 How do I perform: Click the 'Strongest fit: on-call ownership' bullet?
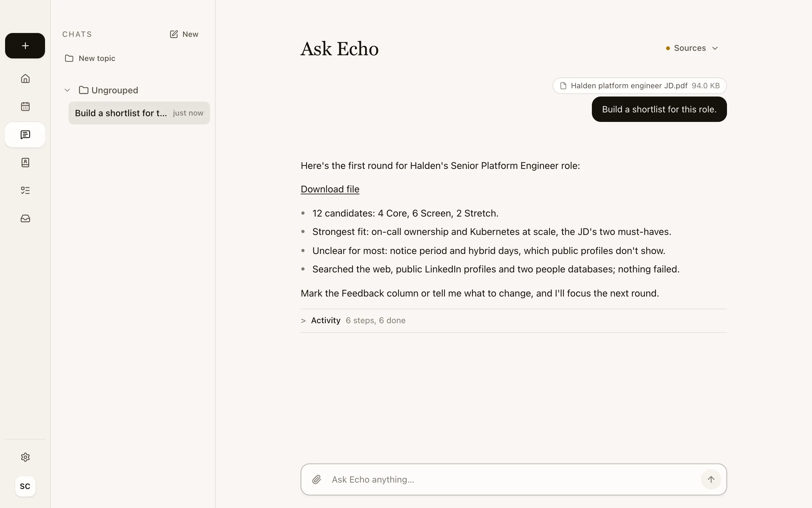pos(492,232)
